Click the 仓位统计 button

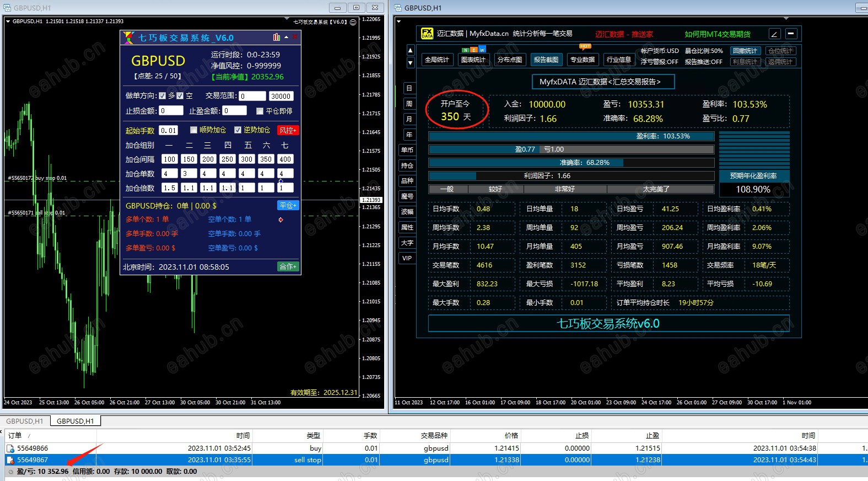tap(780, 51)
